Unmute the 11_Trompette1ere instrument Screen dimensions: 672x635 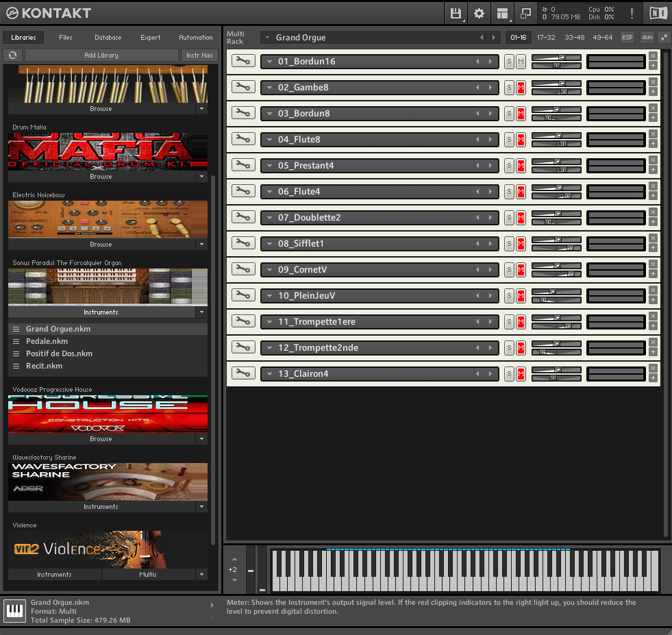[521, 321]
